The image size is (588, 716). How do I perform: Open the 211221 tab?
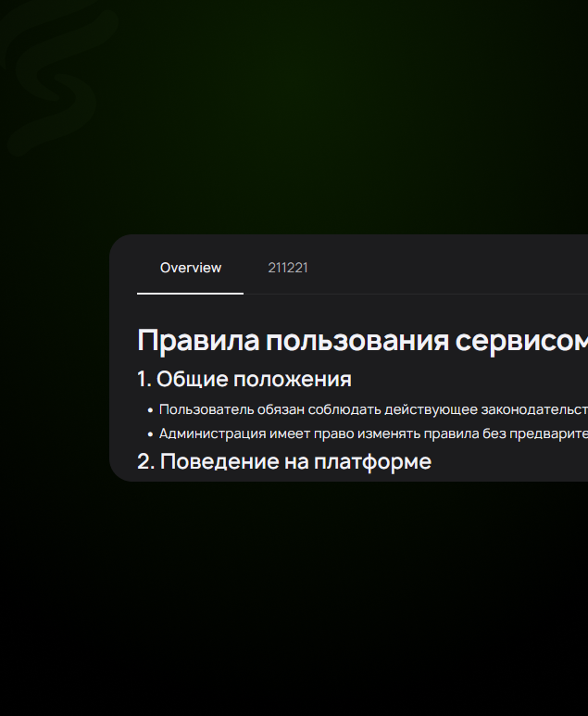[x=288, y=268]
